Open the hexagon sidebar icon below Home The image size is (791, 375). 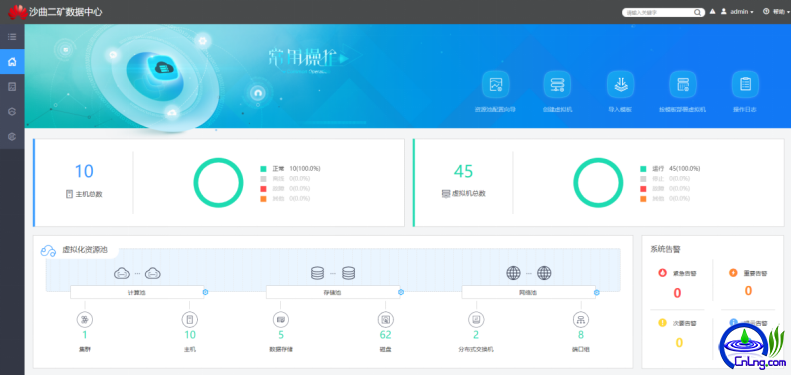click(x=12, y=112)
